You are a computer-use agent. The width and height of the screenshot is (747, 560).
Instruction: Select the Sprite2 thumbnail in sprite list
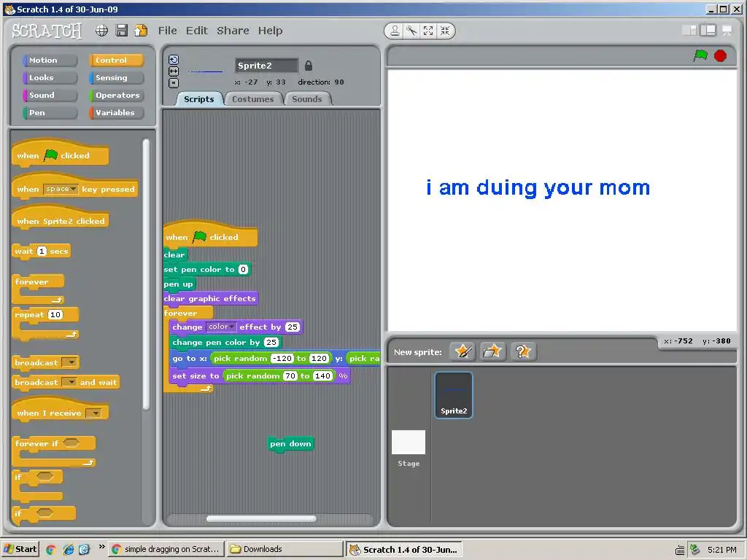[x=454, y=395]
